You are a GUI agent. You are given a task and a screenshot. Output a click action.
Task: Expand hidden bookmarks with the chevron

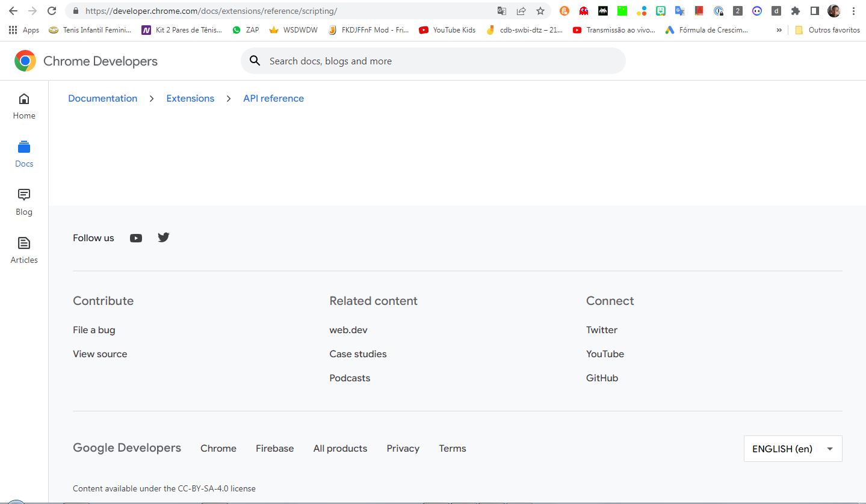[779, 29]
